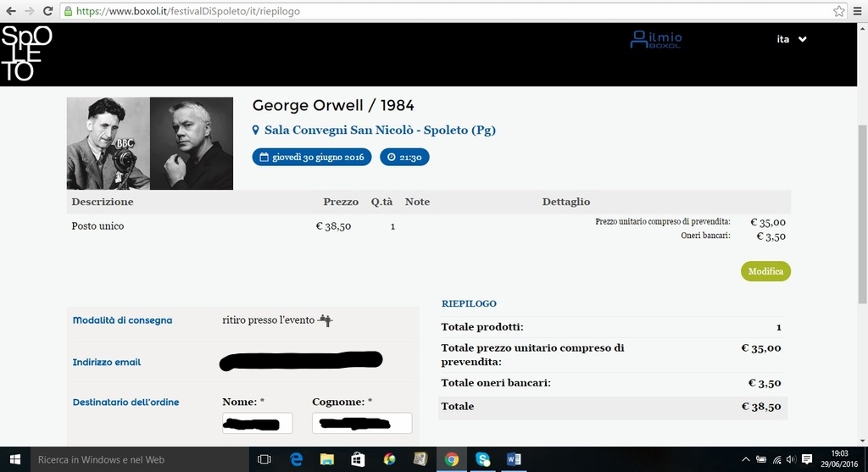Open Skype from the taskbar
The width and height of the screenshot is (868, 472).
pyautogui.click(x=482, y=459)
